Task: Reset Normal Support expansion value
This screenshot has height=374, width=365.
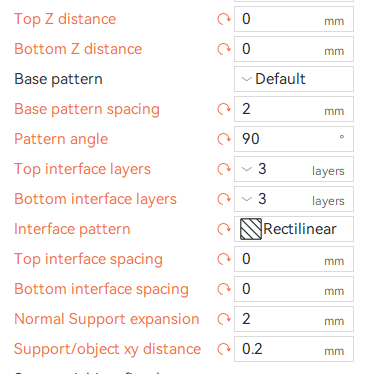Action: (x=224, y=319)
